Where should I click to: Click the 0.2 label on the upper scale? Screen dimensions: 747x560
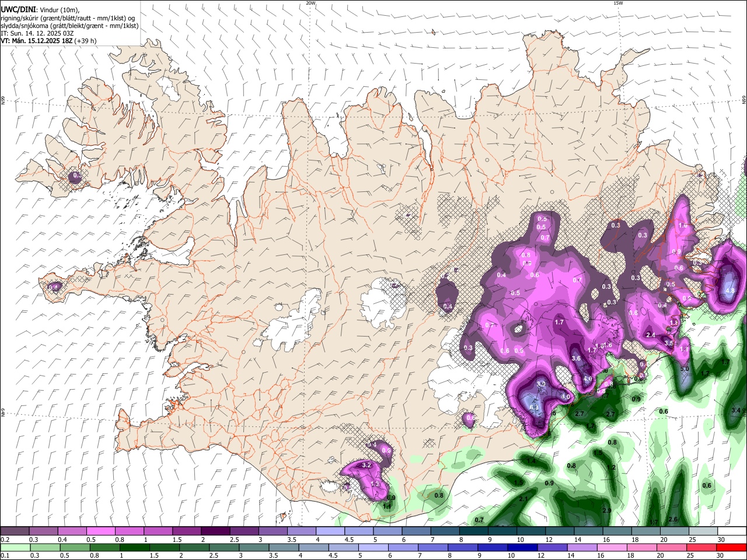click(5, 540)
